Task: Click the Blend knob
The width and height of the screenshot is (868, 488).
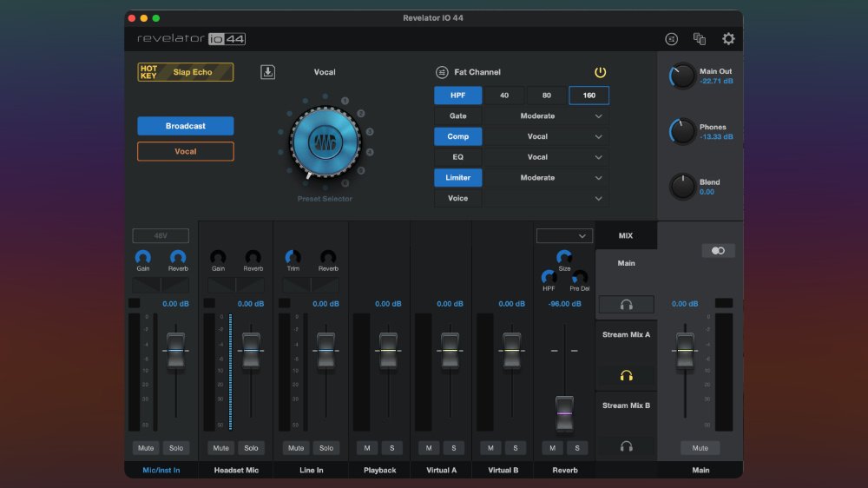Action: (682, 186)
